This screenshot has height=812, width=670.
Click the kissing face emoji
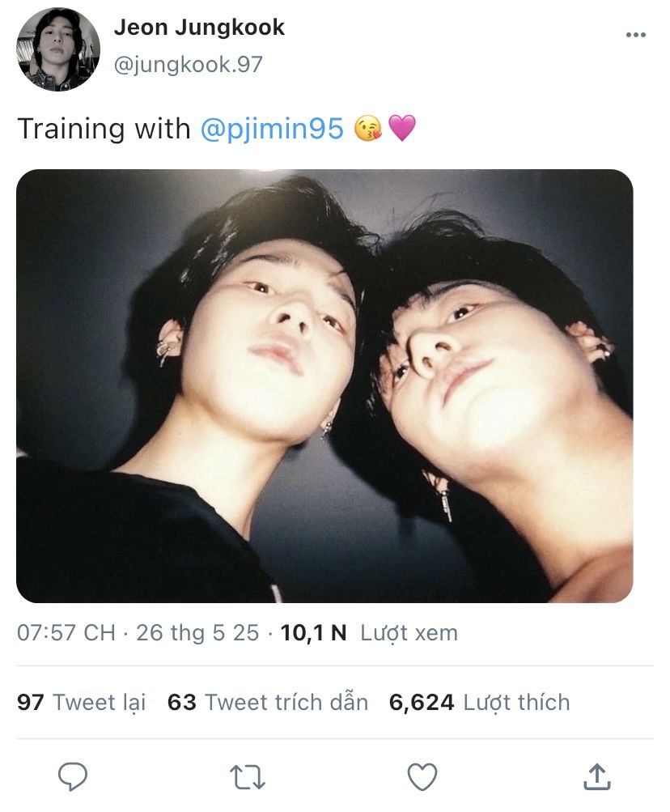[x=367, y=129]
